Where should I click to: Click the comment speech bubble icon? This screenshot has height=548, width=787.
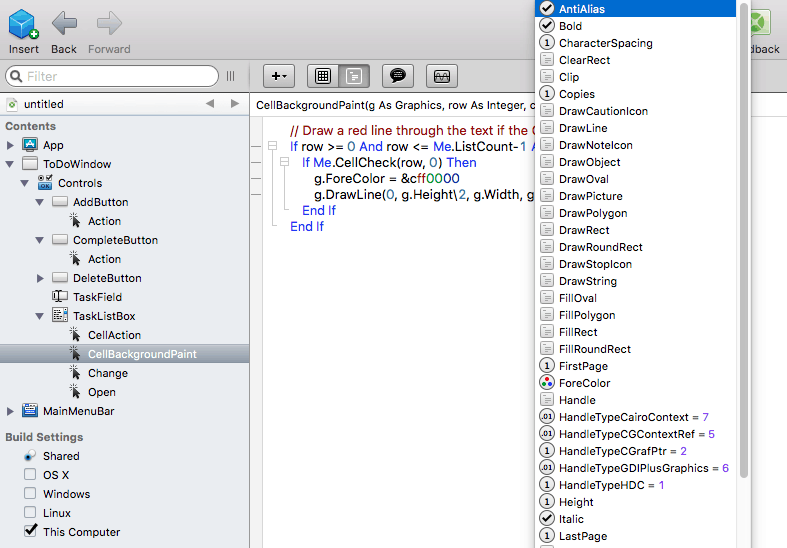coord(398,76)
